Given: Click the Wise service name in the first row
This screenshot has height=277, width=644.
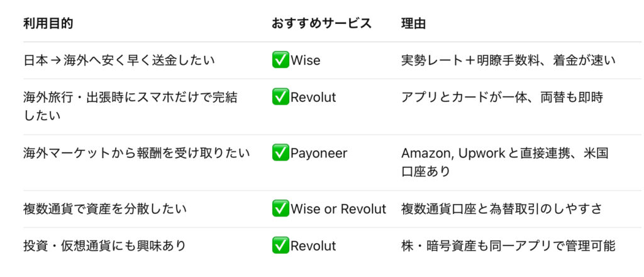Looking at the screenshot, I should point(306,60).
